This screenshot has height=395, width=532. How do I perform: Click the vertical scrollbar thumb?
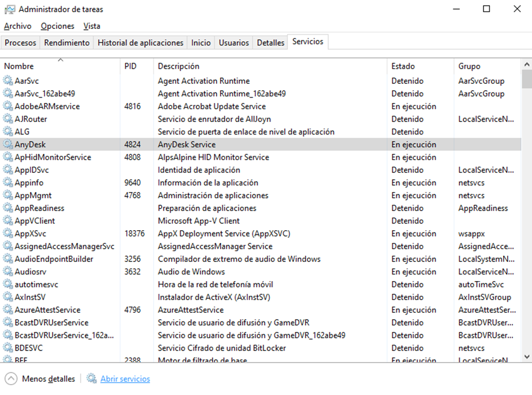coord(527,79)
